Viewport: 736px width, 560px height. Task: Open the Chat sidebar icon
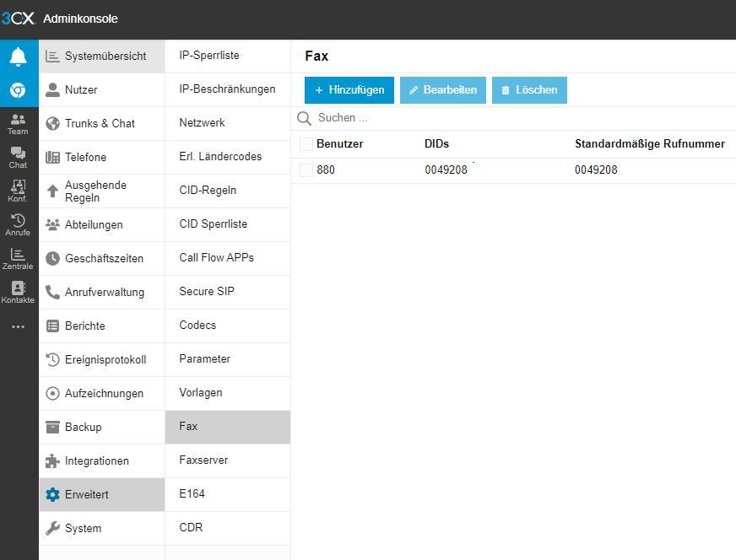18,158
